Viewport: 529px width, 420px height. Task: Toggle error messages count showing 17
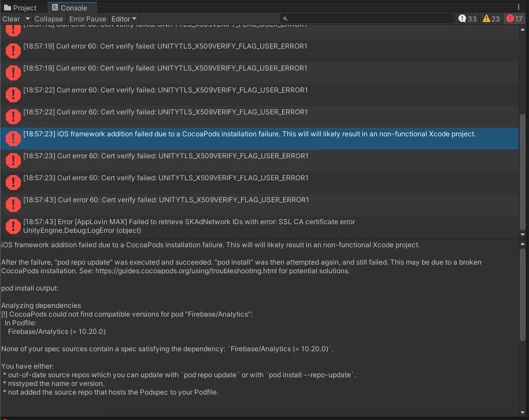point(515,19)
